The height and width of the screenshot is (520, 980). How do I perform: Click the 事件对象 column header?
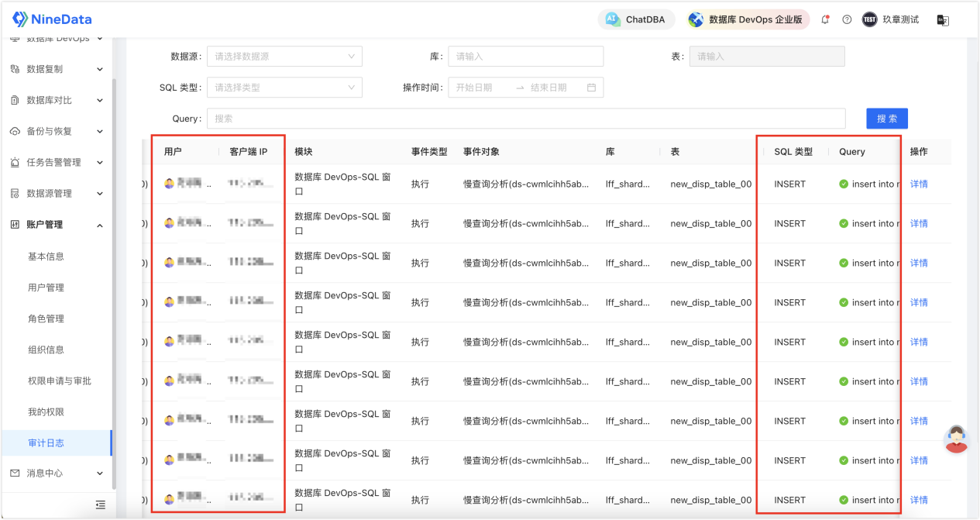click(x=482, y=152)
